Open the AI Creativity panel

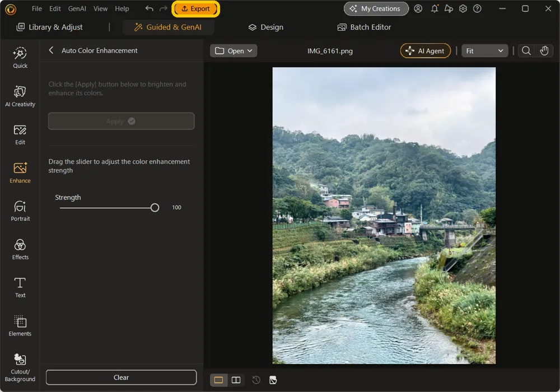(20, 96)
